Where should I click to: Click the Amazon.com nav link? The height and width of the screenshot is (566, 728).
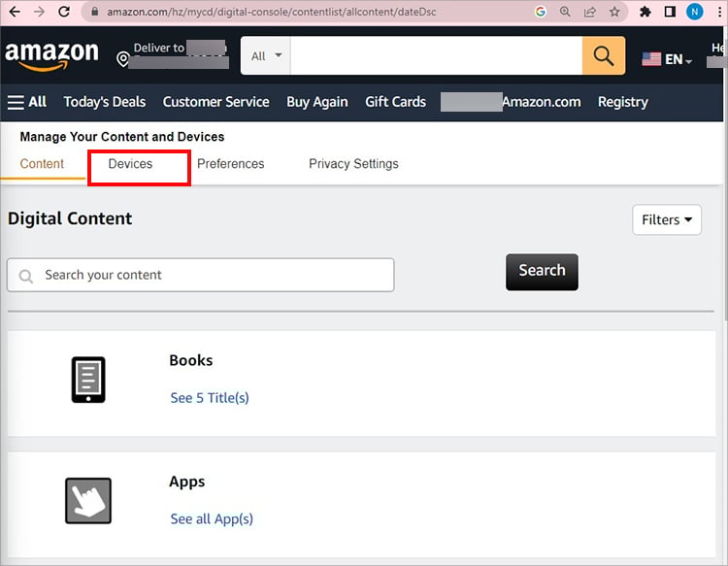click(x=542, y=102)
